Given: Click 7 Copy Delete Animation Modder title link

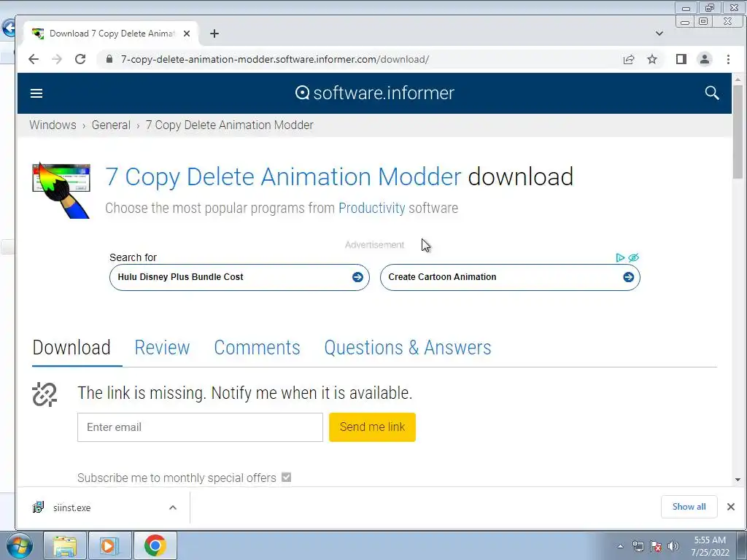Looking at the screenshot, I should [284, 176].
